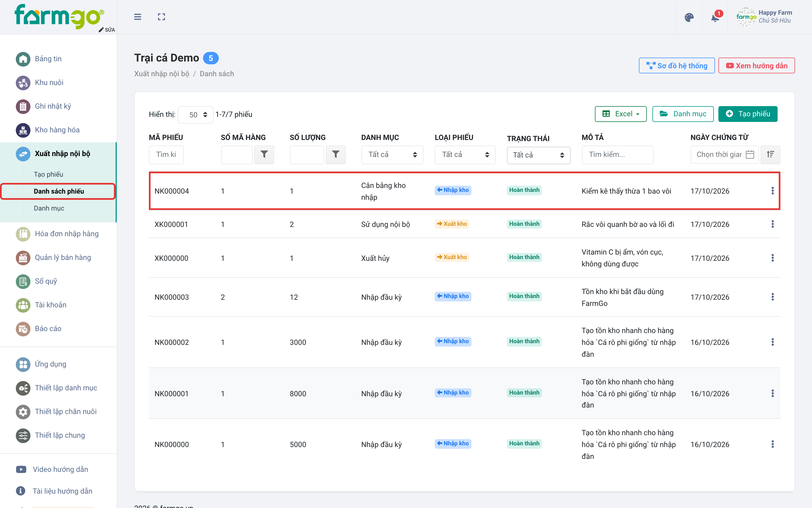Collapse Xuất nhập nội bộ menu section
This screenshot has width=812, height=508.
tap(58, 154)
